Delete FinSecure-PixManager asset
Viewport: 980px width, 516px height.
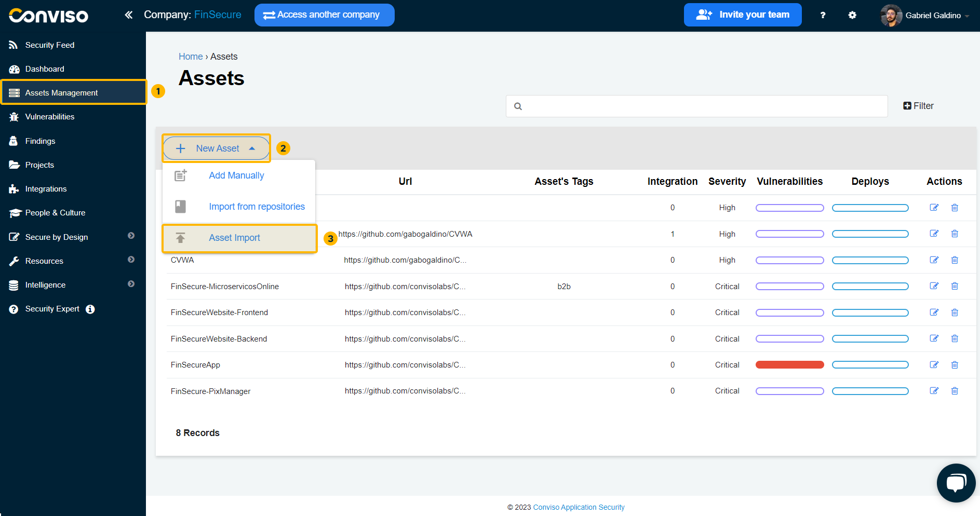(955, 391)
